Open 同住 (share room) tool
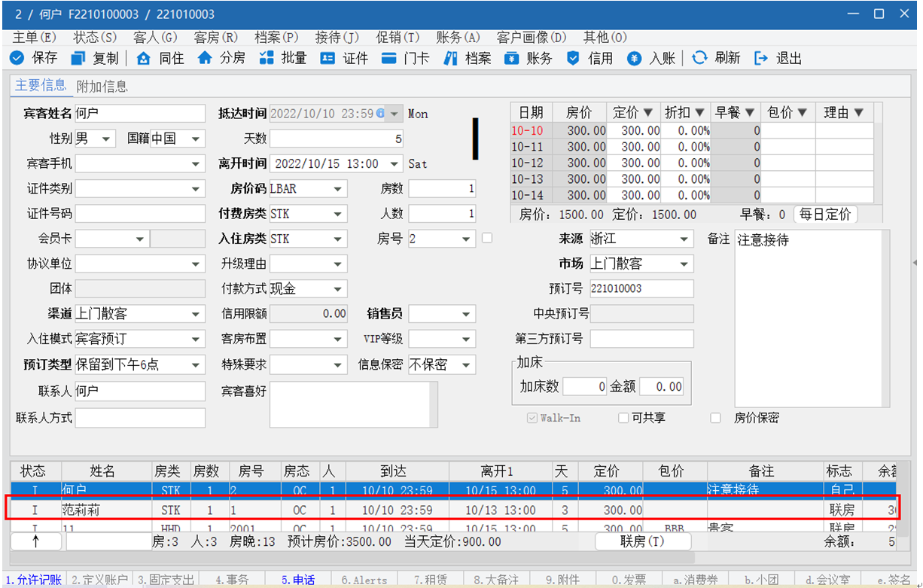Image resolution: width=923 pixels, height=588 pixels. click(x=143, y=58)
